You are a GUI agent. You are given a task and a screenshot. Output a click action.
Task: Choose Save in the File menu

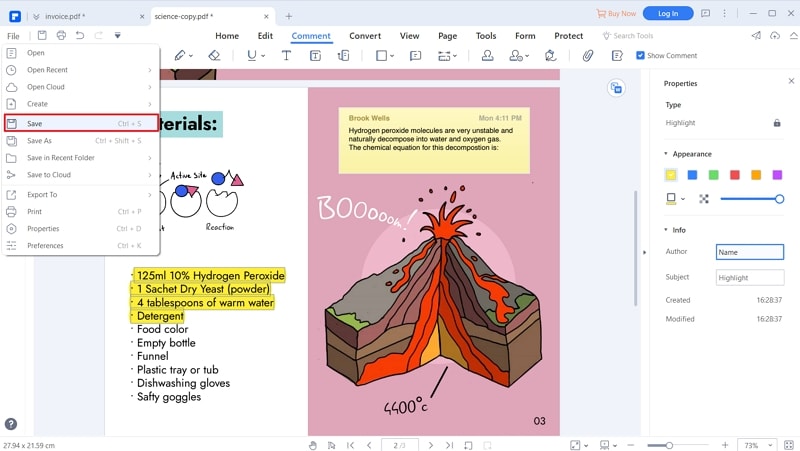[x=82, y=123]
